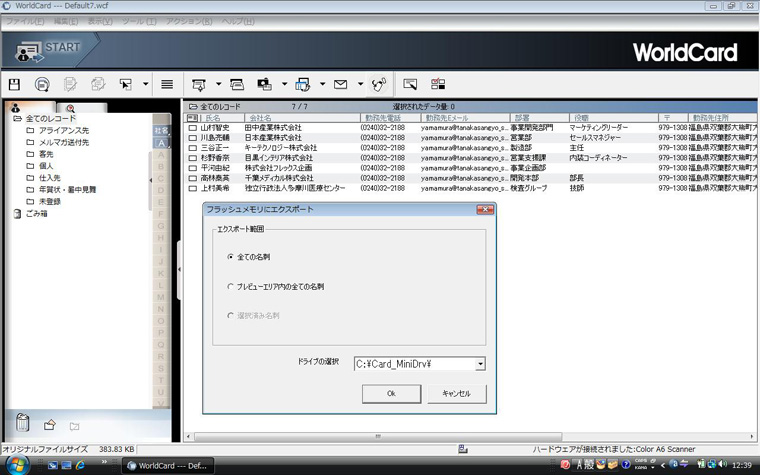
Task: Tick the checkbox for 平河由紀
Action: [x=192, y=168]
